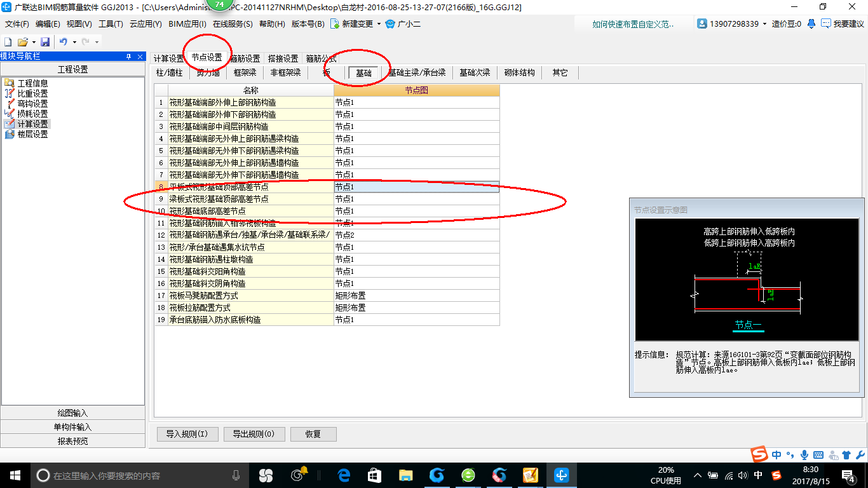
Task: Open the 绘图输入 section button
Action: [73, 413]
